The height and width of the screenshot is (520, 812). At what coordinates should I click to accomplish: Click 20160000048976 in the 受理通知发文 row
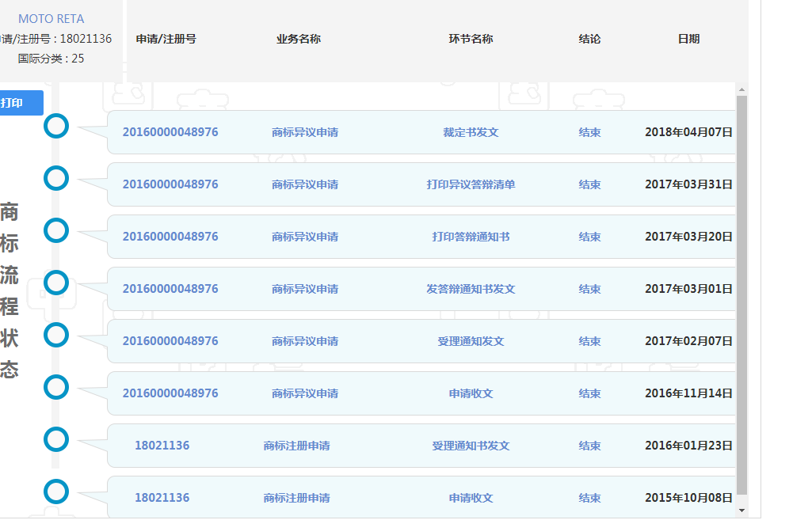(172, 341)
